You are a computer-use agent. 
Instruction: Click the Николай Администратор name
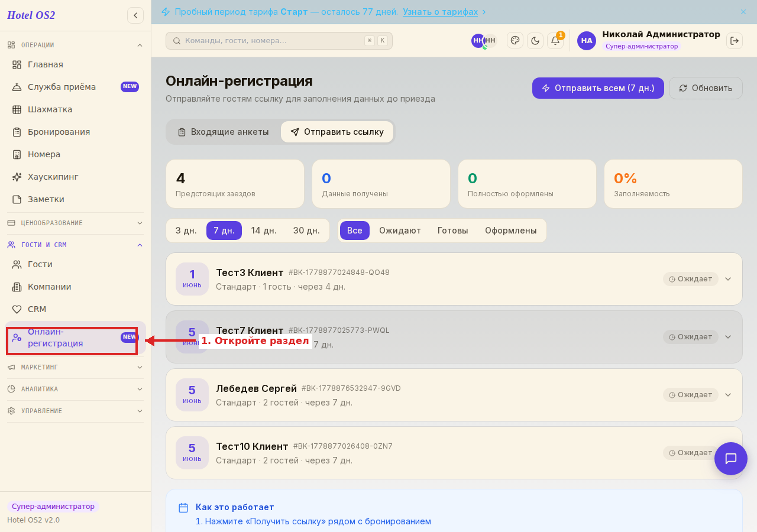click(661, 34)
